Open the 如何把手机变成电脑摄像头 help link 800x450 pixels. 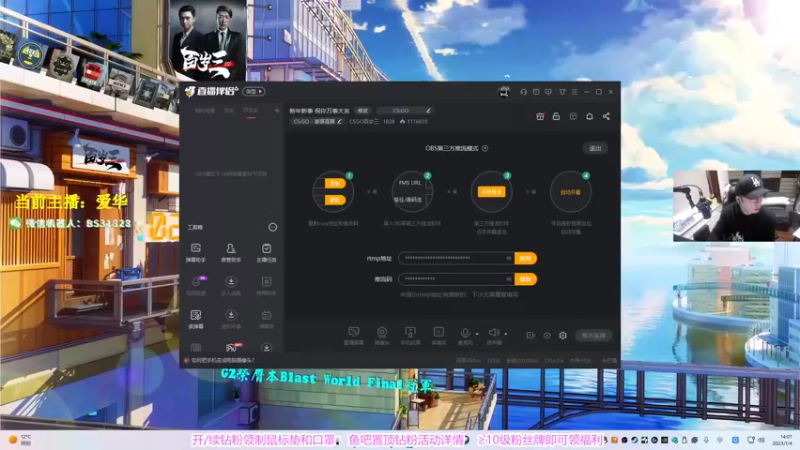(222, 360)
